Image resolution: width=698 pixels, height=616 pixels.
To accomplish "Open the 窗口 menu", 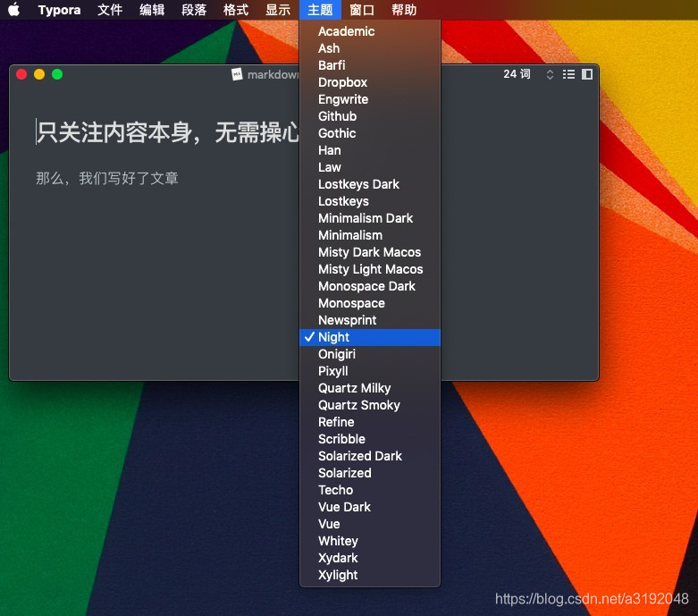I will 362,10.
